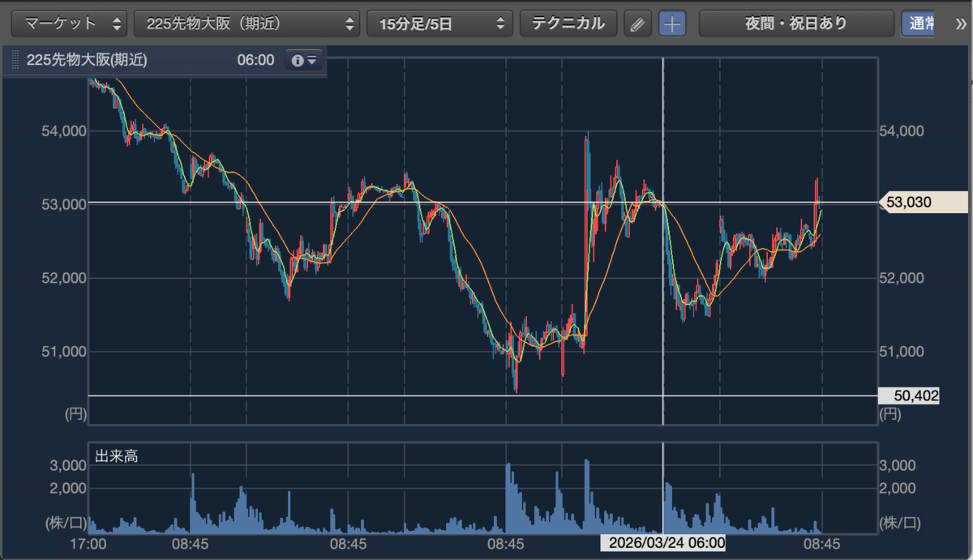
Task: Click the left (株/口) unit label
Action: point(64,524)
